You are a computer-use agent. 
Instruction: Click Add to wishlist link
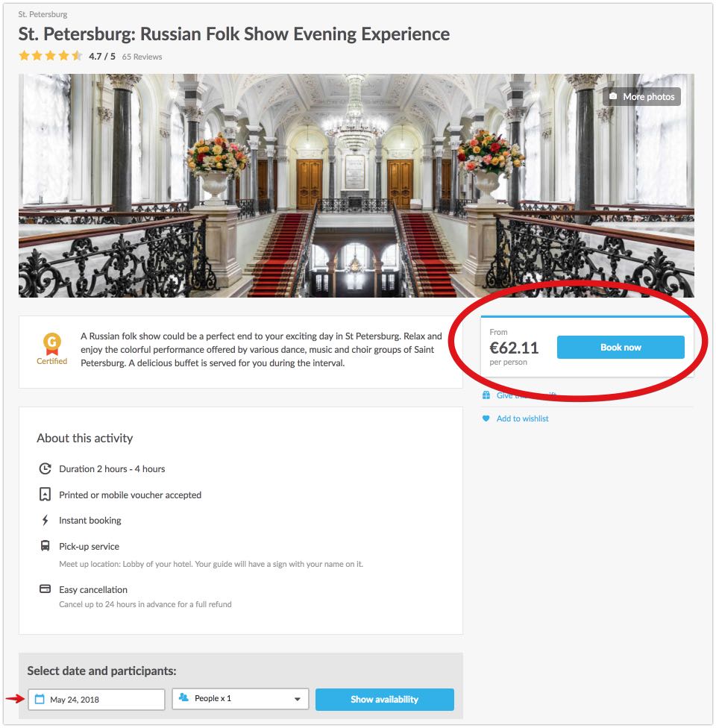tap(522, 419)
